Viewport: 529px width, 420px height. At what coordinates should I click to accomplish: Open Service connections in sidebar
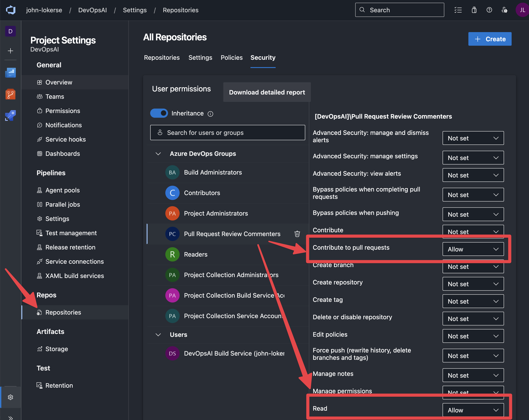tap(74, 261)
